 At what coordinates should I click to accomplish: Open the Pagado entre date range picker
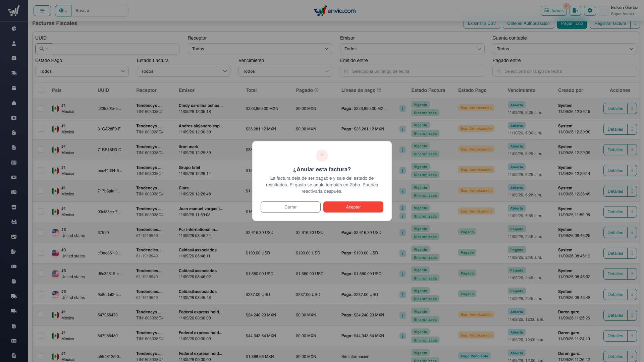click(x=565, y=71)
